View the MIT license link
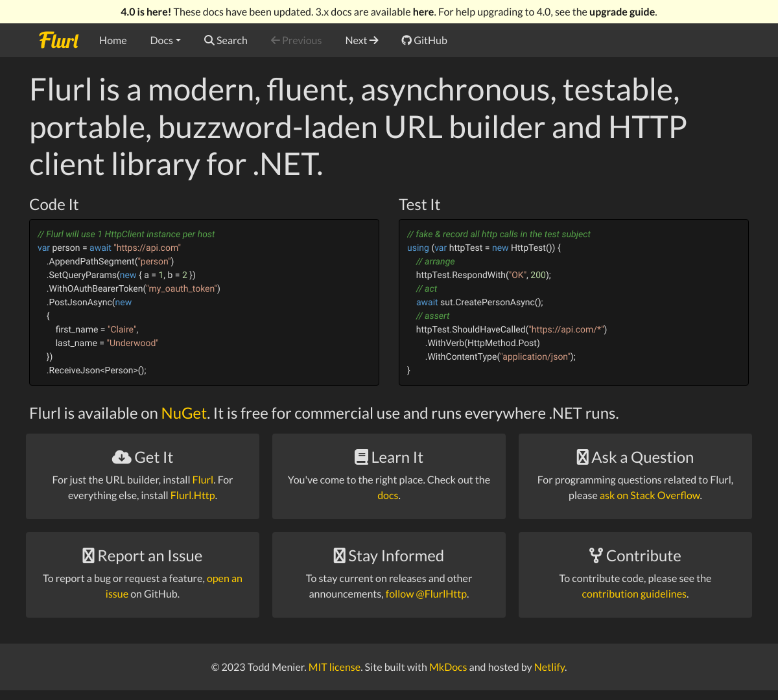Image resolution: width=778 pixels, height=700 pixels. 335,667
